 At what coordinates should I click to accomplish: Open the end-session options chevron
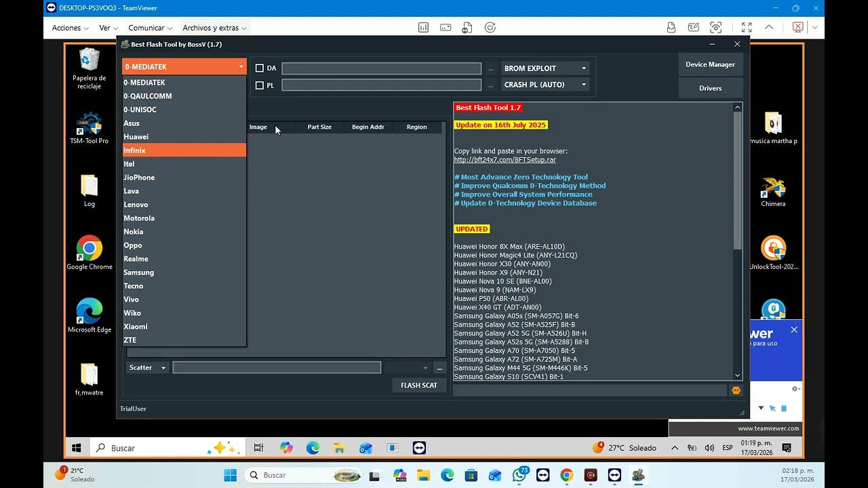814,28
